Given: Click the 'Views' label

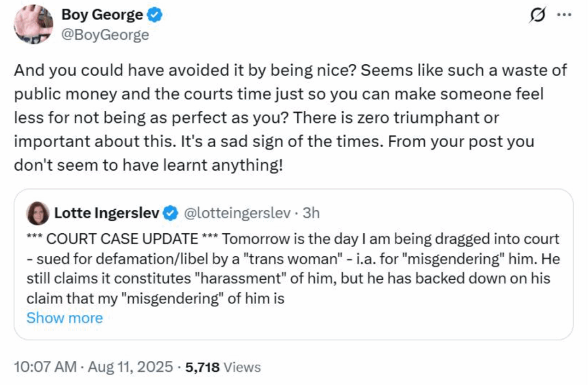Looking at the screenshot, I should [241, 367].
